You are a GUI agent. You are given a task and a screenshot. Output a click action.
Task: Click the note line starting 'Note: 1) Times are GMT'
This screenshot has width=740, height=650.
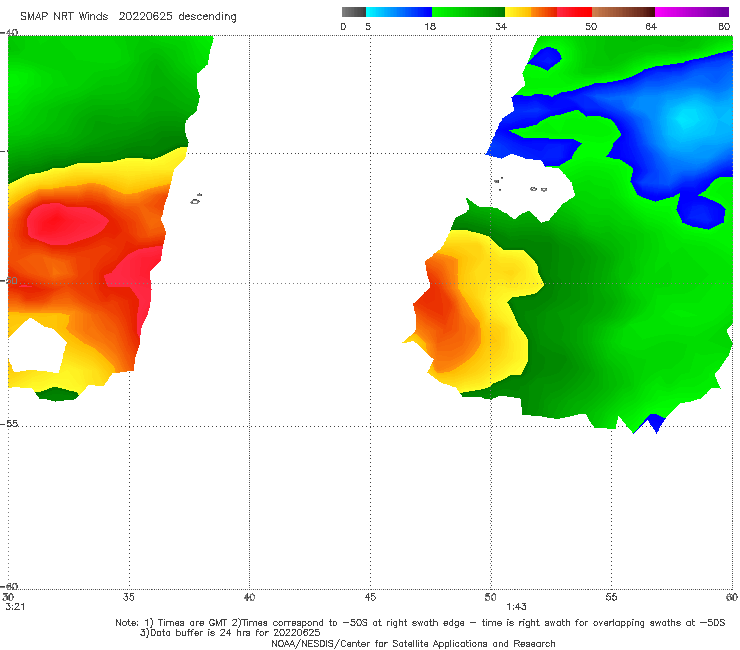(x=420, y=623)
